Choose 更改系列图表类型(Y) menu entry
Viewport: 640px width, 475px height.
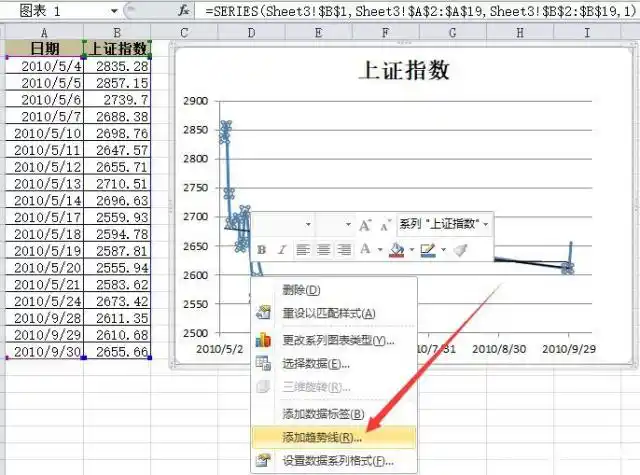pyautogui.click(x=334, y=340)
